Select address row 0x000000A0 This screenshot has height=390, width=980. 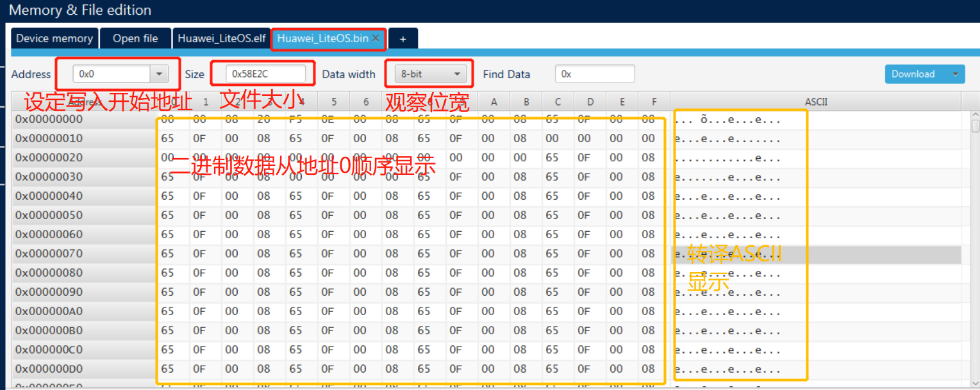pos(85,311)
